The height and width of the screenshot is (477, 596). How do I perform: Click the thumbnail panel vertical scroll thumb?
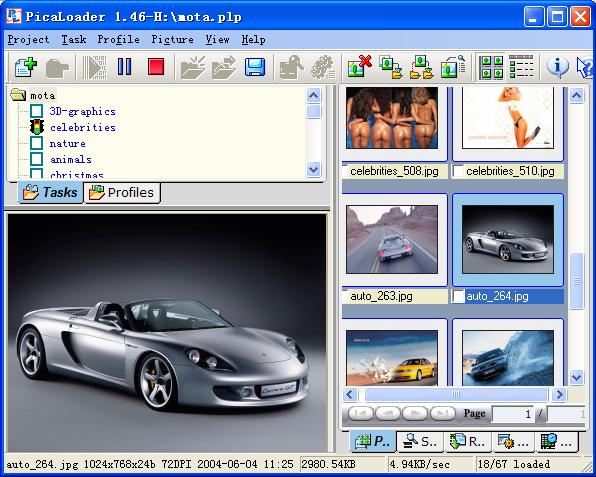tap(577, 281)
